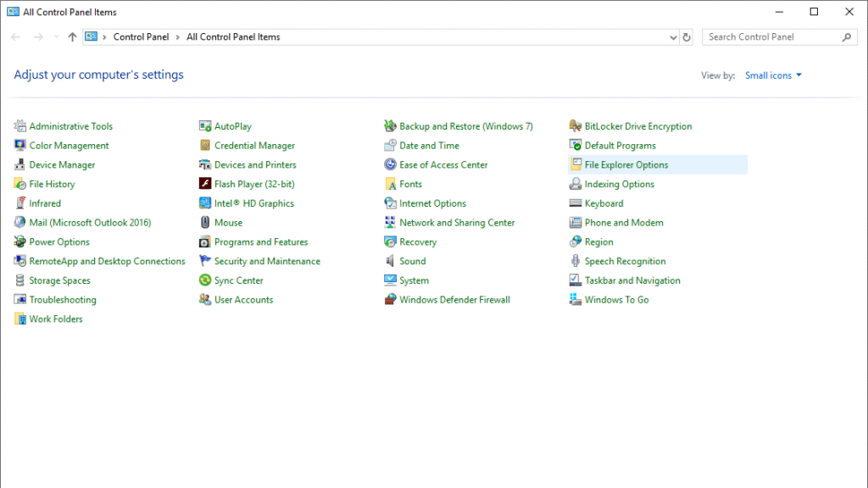
Task: Click the Storage Spaces icon
Action: coord(20,280)
